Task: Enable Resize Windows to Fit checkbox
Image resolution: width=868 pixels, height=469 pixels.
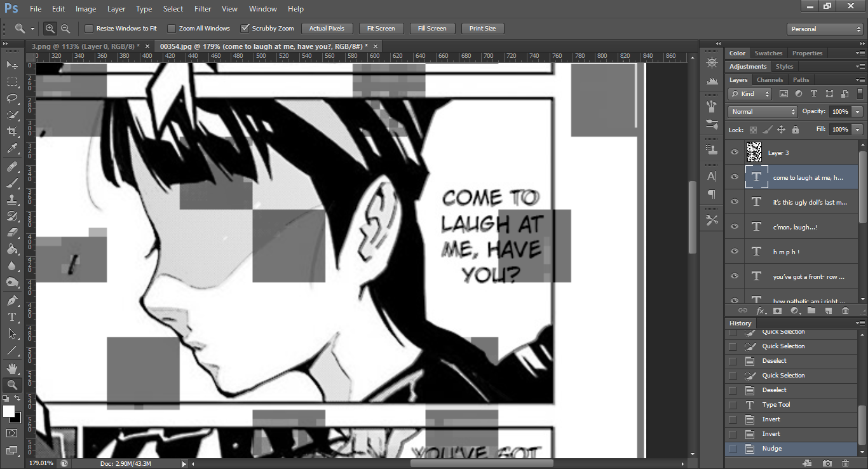Action: pos(89,29)
